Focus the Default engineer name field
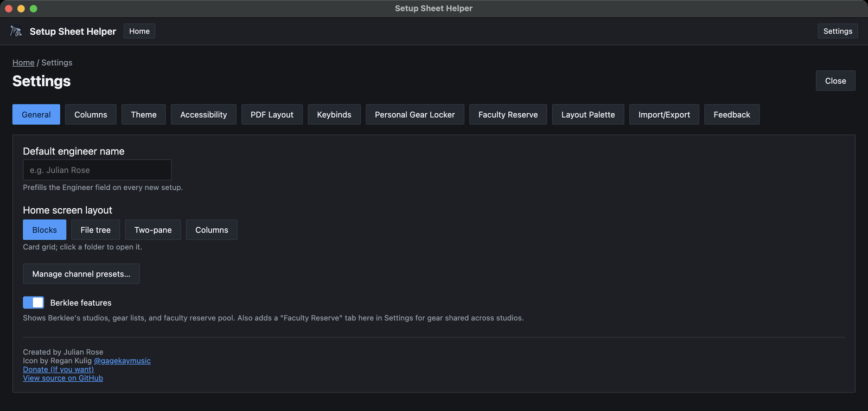 (x=97, y=170)
